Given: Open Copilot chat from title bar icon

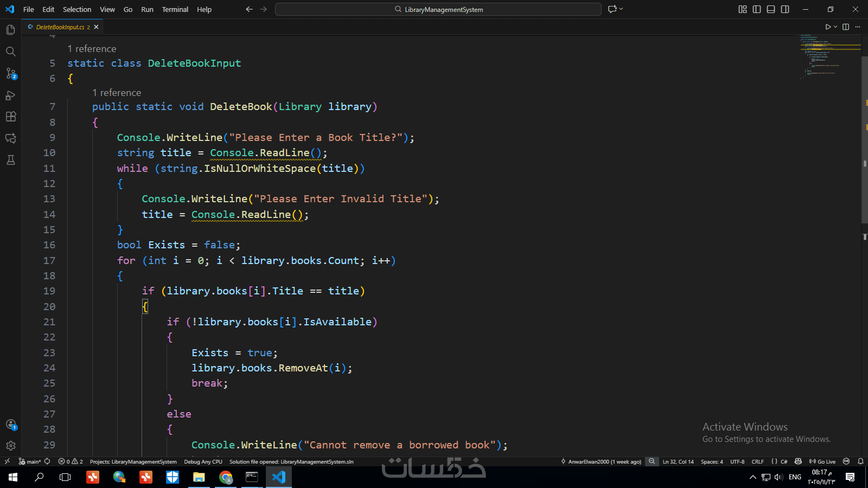Looking at the screenshot, I should pyautogui.click(x=612, y=9).
